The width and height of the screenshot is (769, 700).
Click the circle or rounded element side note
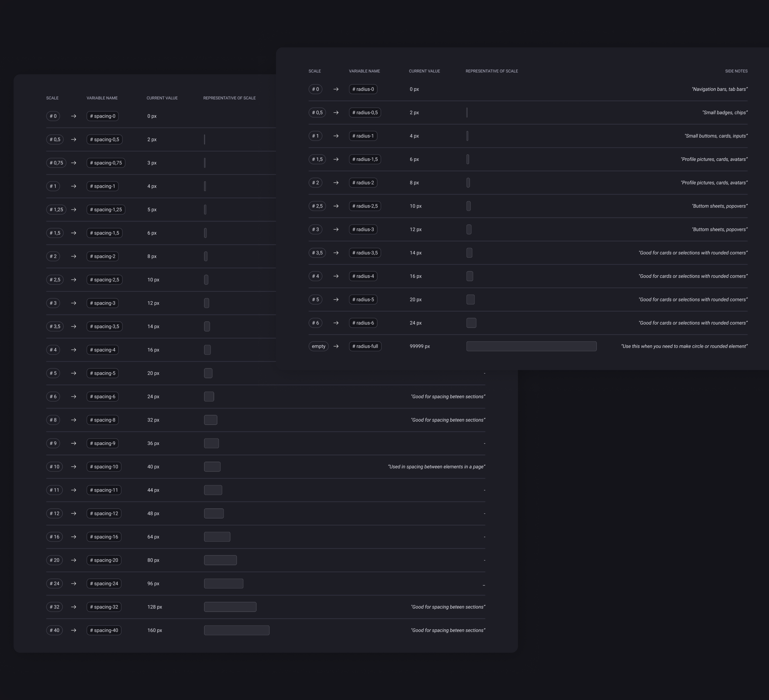(684, 346)
